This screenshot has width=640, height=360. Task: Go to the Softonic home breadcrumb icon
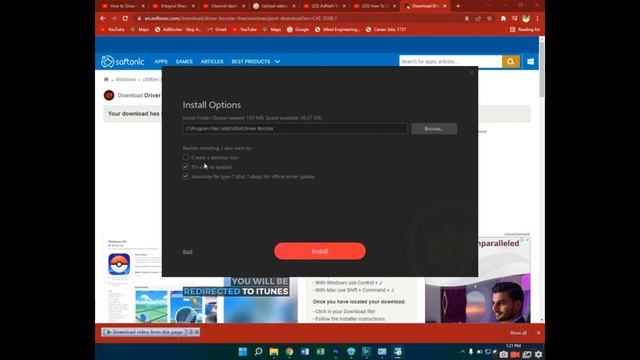click(106, 79)
